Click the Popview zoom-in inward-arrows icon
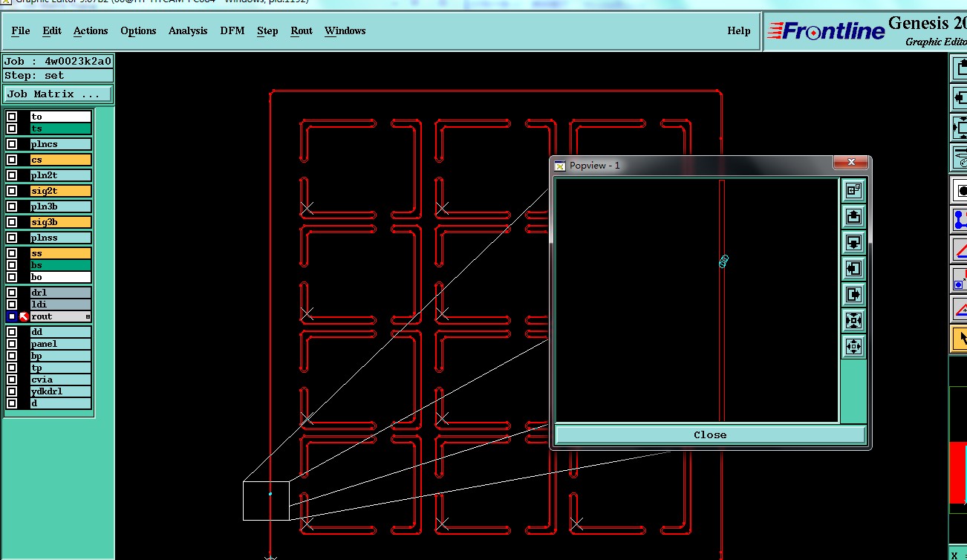 click(x=853, y=321)
